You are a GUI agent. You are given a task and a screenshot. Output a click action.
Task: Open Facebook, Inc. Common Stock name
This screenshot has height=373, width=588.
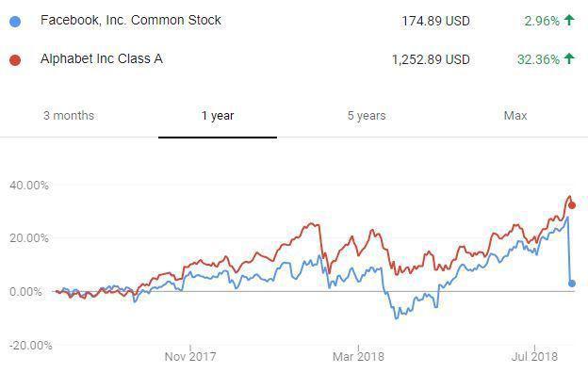click(131, 20)
